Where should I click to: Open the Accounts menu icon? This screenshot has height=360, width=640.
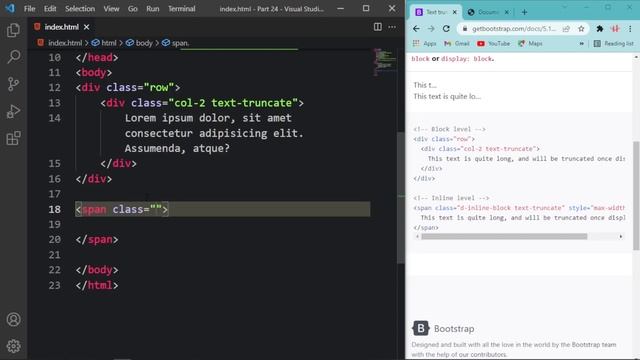click(13, 320)
